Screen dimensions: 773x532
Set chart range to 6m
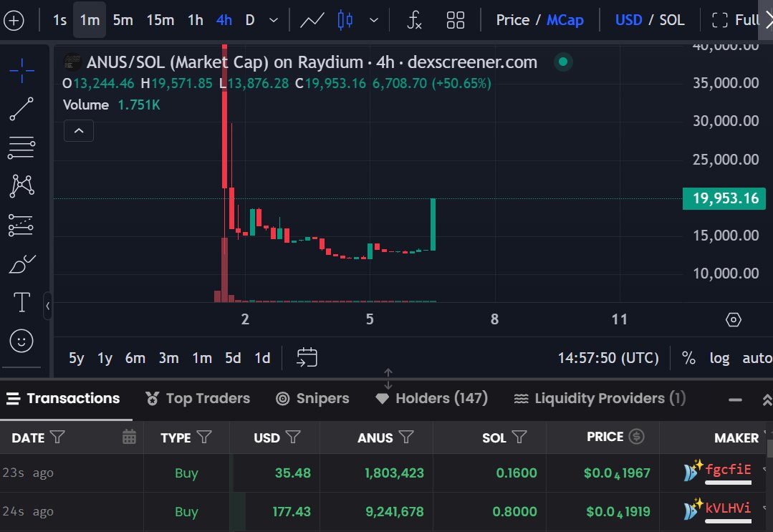[135, 357]
